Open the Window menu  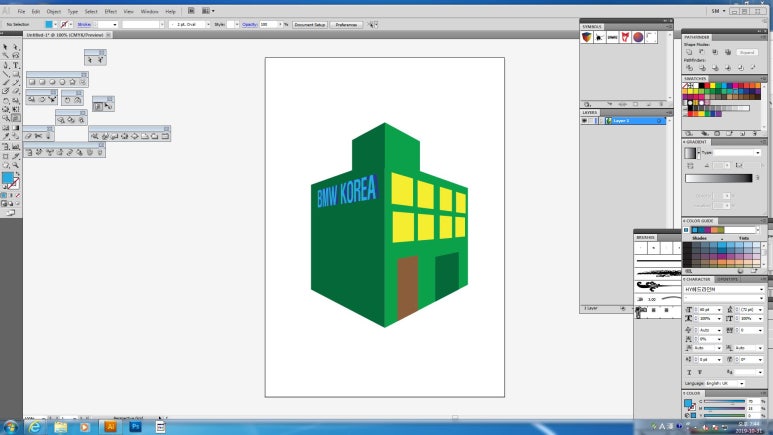[149, 11]
